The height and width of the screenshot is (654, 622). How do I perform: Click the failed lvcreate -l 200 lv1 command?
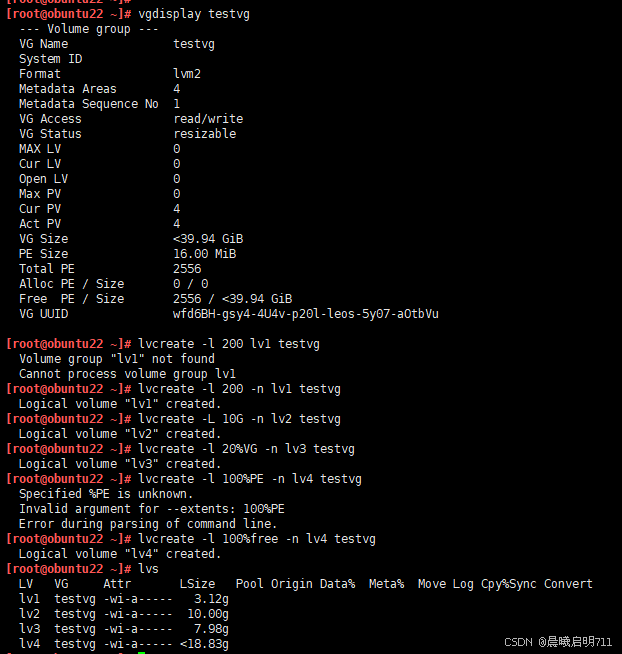tap(229, 344)
